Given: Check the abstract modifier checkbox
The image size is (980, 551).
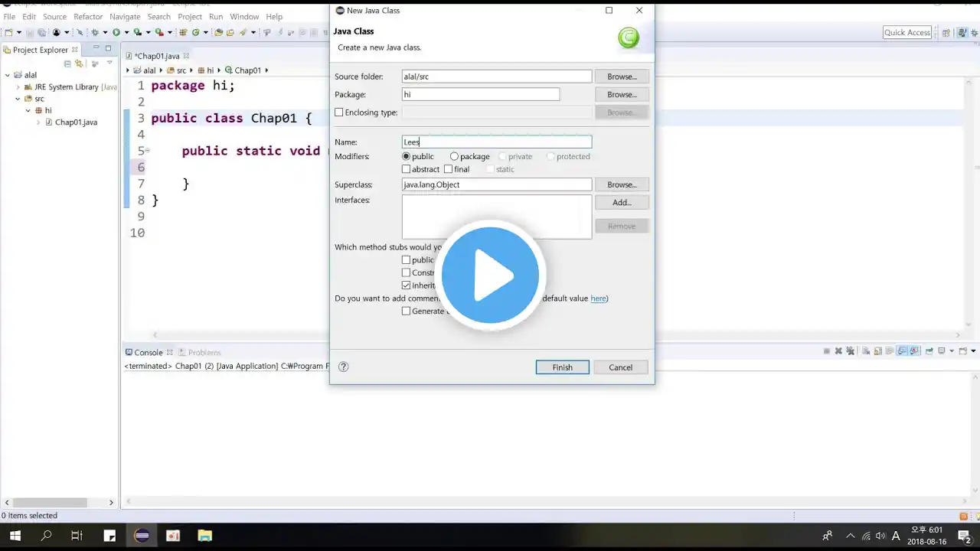Looking at the screenshot, I should pos(407,169).
